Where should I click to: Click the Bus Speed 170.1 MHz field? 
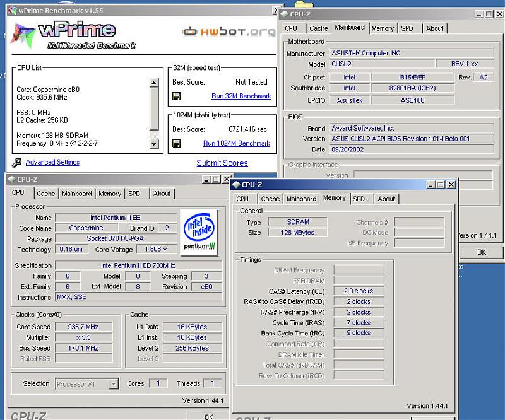[83, 348]
